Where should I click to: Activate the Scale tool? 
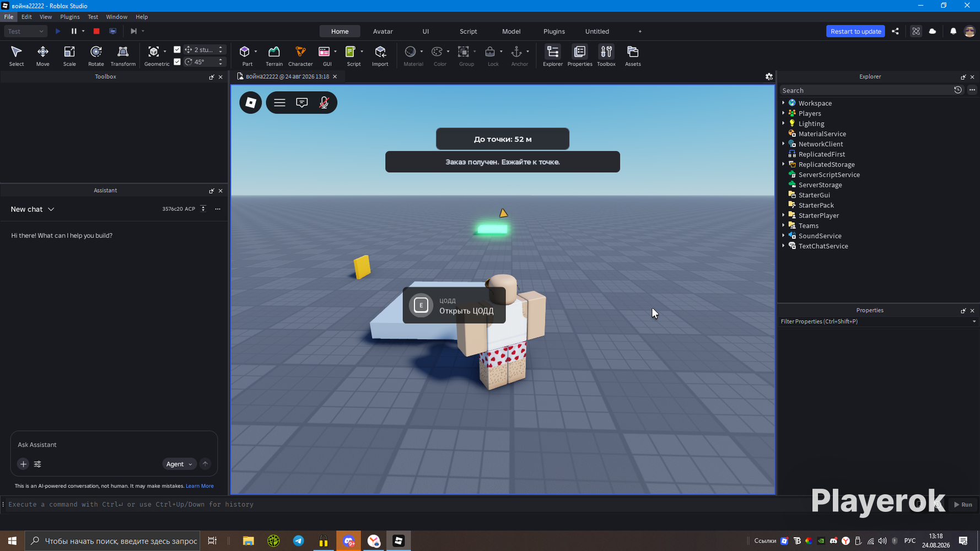tap(69, 56)
